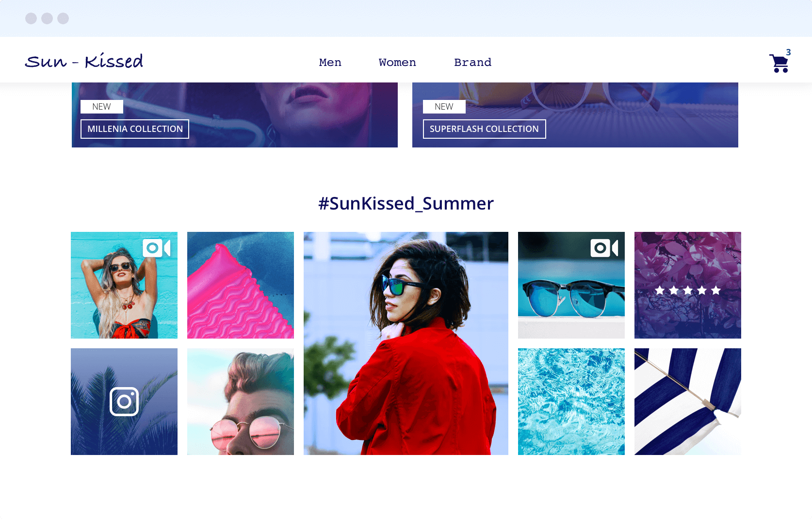Open the Millenia Collection button
The width and height of the screenshot is (812, 520).
tap(135, 129)
